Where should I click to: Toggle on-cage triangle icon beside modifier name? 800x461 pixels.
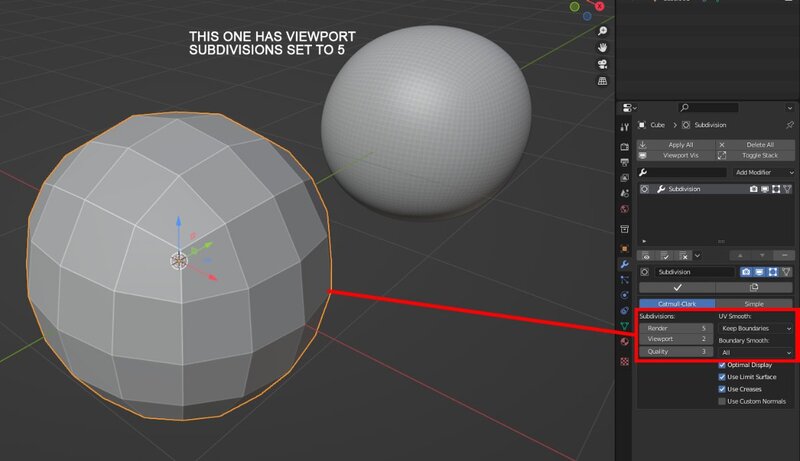(786, 272)
